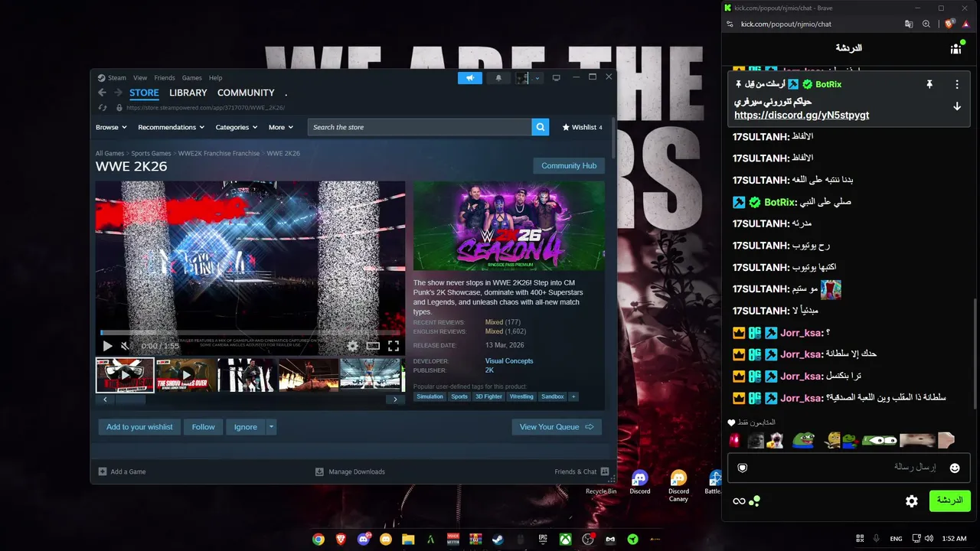
Task: Toggle trailer theater mode
Action: (373, 346)
